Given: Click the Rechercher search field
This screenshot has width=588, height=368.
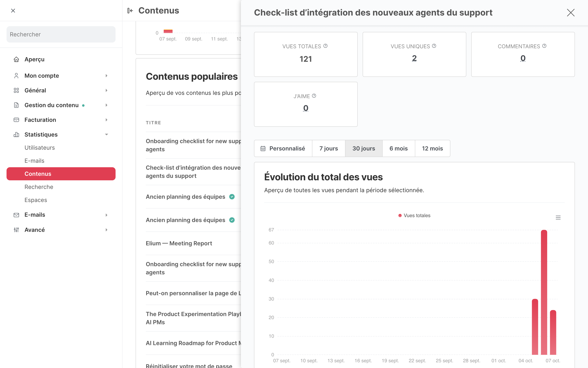Looking at the screenshot, I should pos(61,34).
